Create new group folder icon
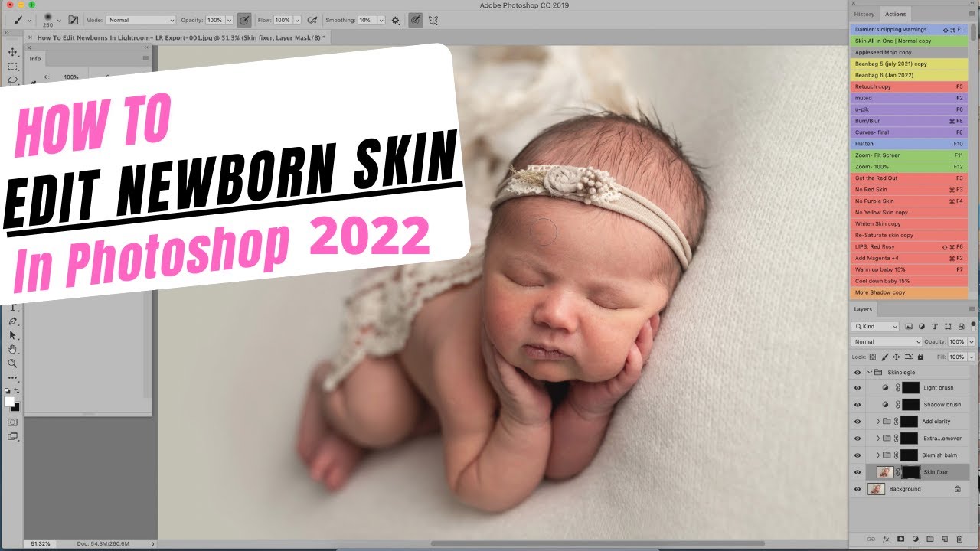Screen dimensions: 980x551 tap(930, 540)
